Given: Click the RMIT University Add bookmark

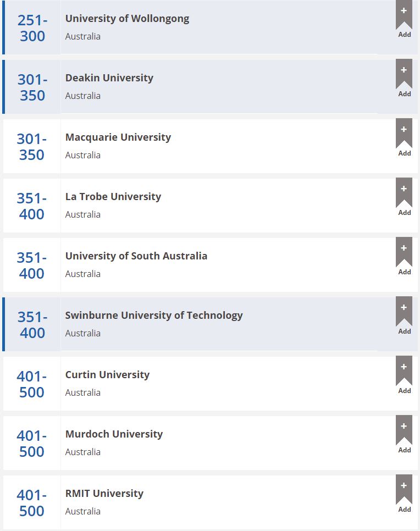Looking at the screenshot, I should (x=404, y=490).
